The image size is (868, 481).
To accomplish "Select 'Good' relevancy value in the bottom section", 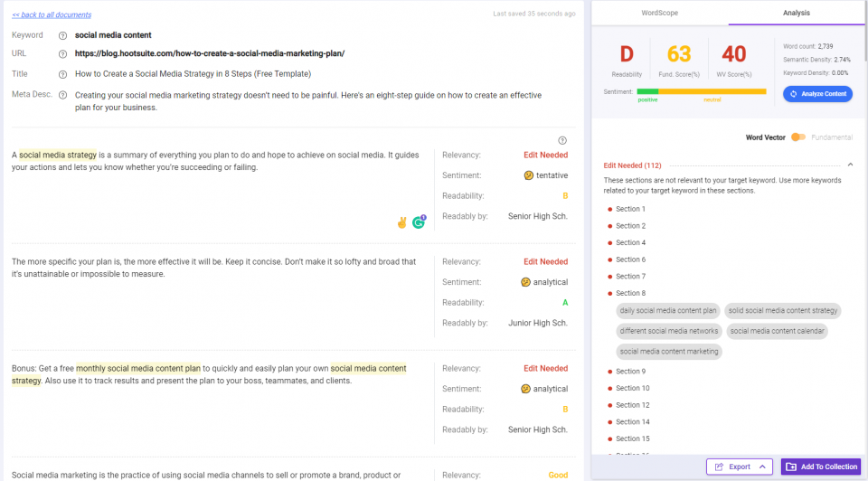I will point(558,475).
